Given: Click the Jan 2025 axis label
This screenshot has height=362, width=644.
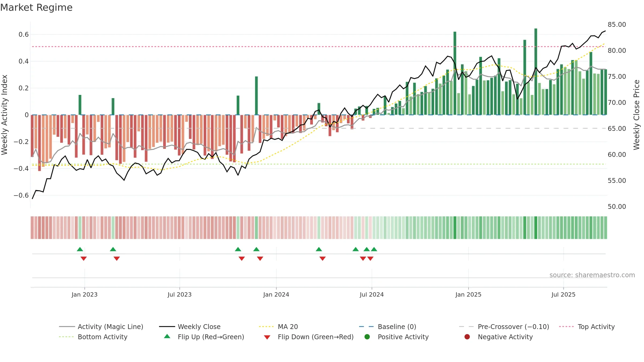Looking at the screenshot, I should (468, 294).
